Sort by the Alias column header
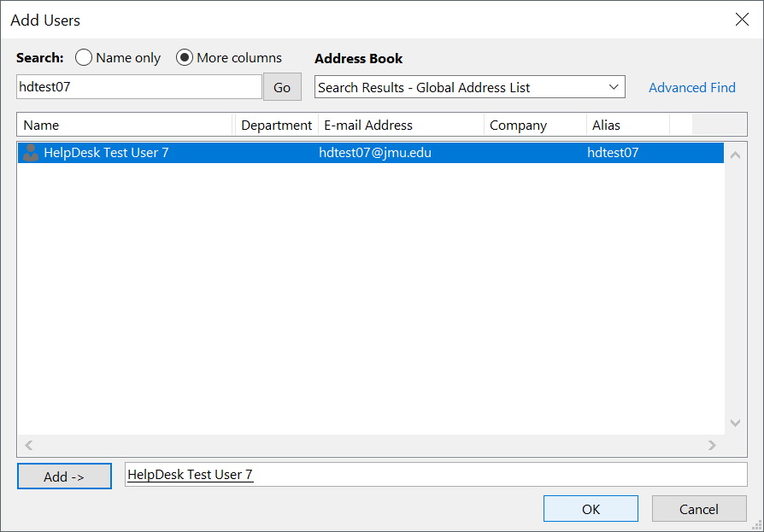The height and width of the screenshot is (532, 764). point(628,125)
